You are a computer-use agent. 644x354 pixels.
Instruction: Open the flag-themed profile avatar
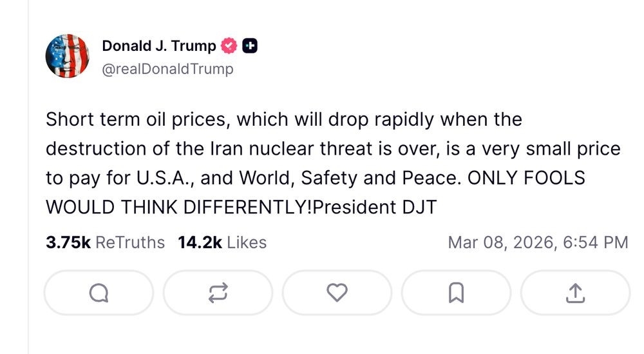pos(67,57)
